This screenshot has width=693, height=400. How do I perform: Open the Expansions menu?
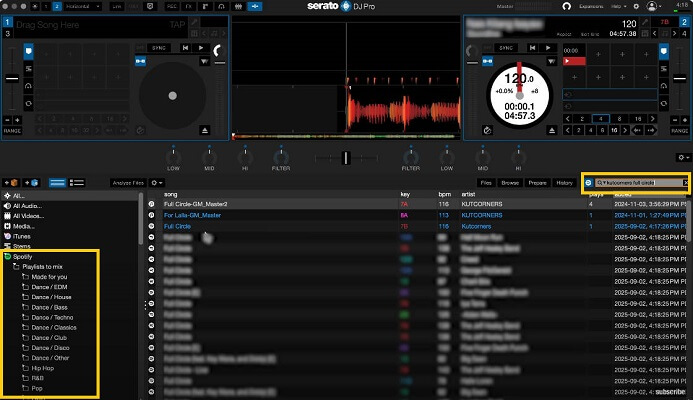pos(591,6)
